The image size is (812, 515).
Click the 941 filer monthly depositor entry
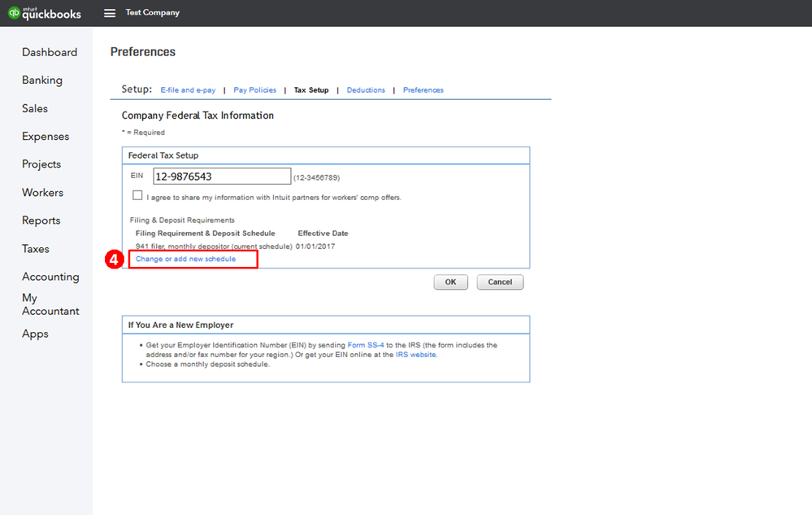coord(214,247)
